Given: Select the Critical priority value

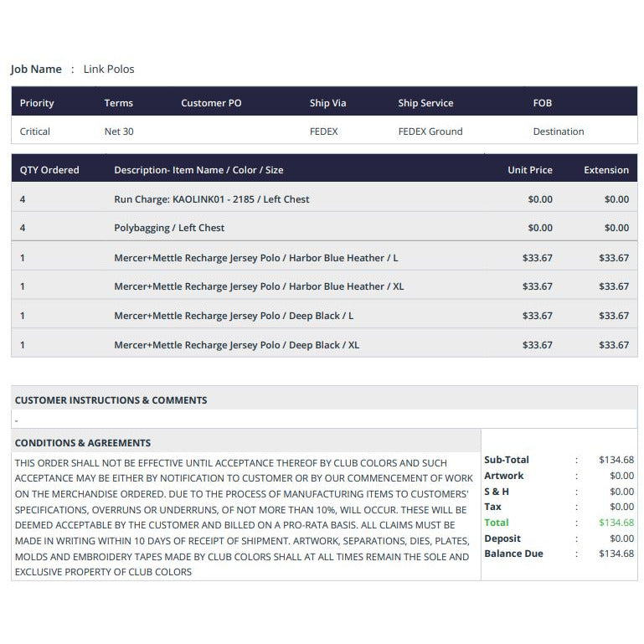Looking at the screenshot, I should tap(35, 131).
